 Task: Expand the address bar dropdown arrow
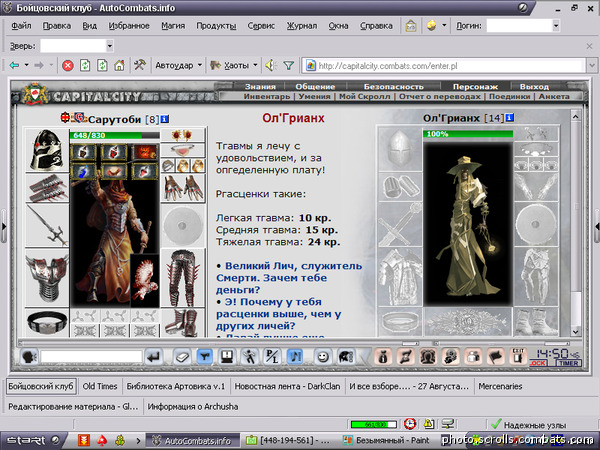coord(592,65)
